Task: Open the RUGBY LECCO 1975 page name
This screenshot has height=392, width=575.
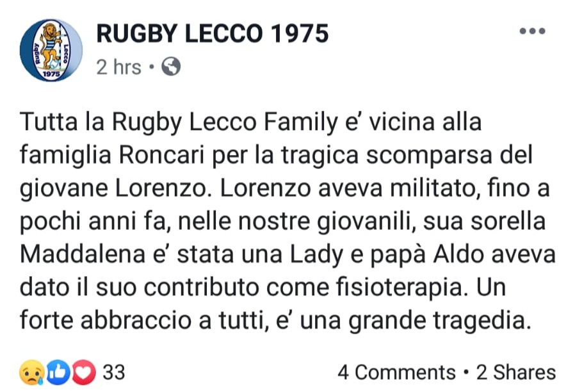Action: point(212,34)
